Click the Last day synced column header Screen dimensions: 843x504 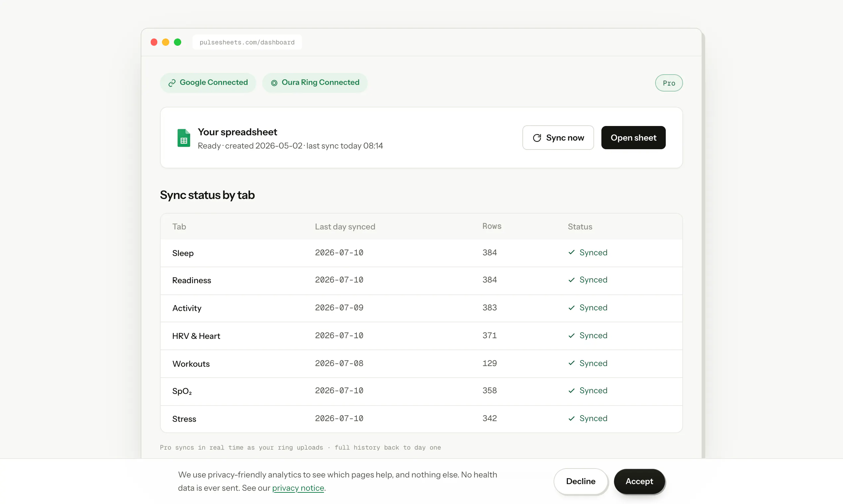[345, 226]
